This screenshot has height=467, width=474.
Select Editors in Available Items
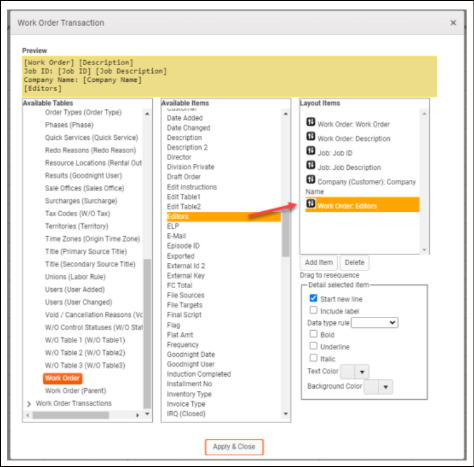pyautogui.click(x=224, y=217)
